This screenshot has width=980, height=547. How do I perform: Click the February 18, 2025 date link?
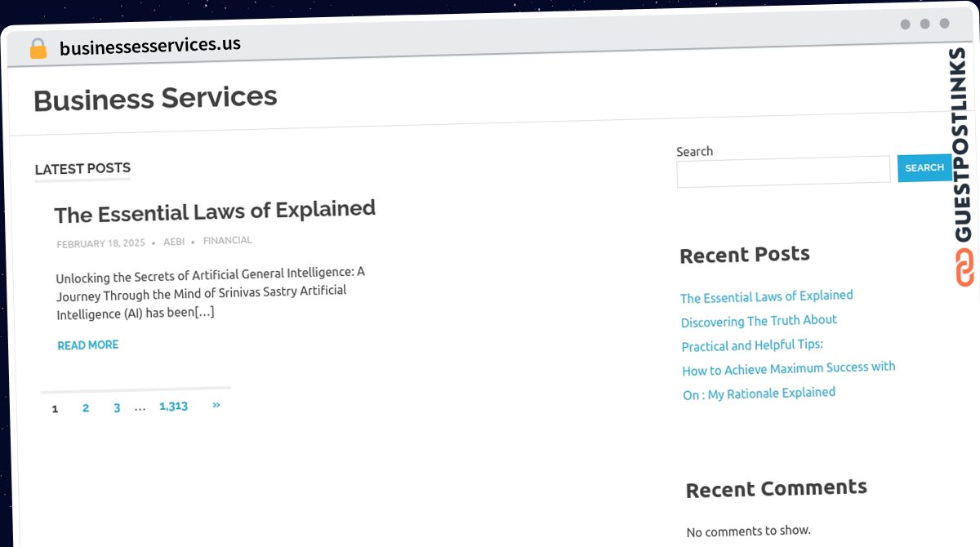coord(100,243)
